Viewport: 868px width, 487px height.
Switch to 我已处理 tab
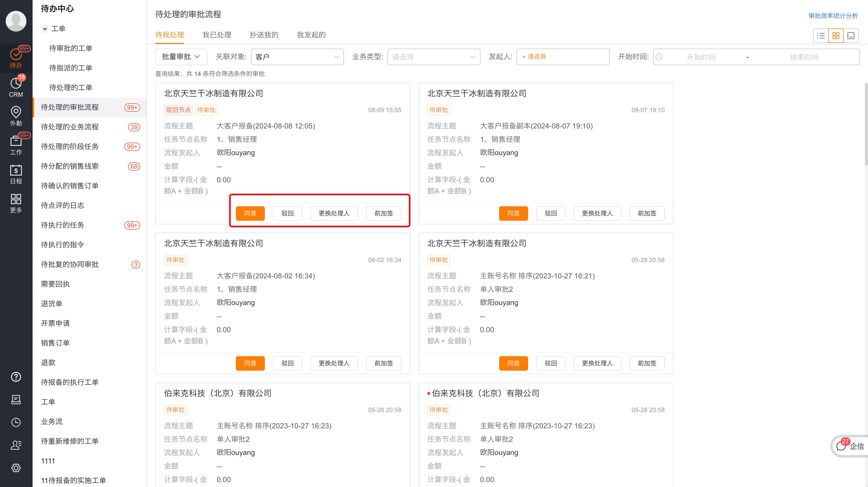coord(217,35)
